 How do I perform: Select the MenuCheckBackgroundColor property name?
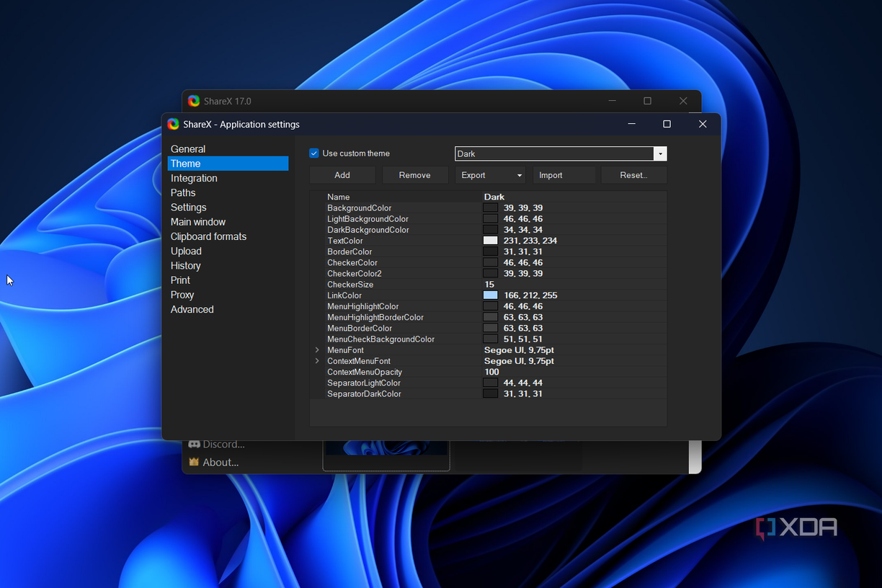381,339
